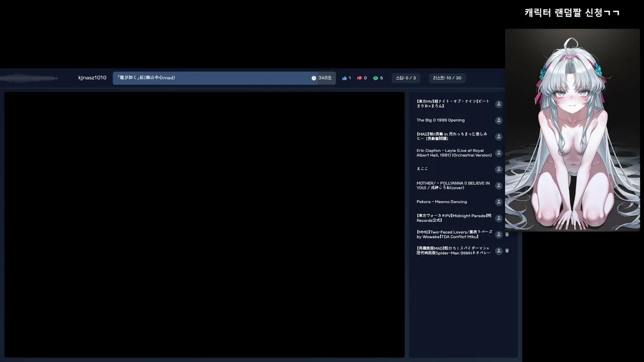The width and height of the screenshot is (644, 362).
Task: Click the black video player area
Action: click(205, 225)
